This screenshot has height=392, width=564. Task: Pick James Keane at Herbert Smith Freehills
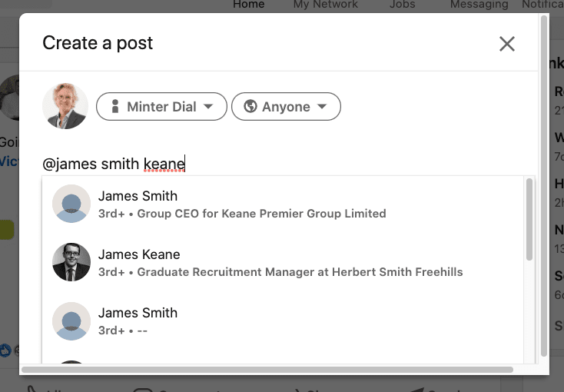tap(280, 263)
